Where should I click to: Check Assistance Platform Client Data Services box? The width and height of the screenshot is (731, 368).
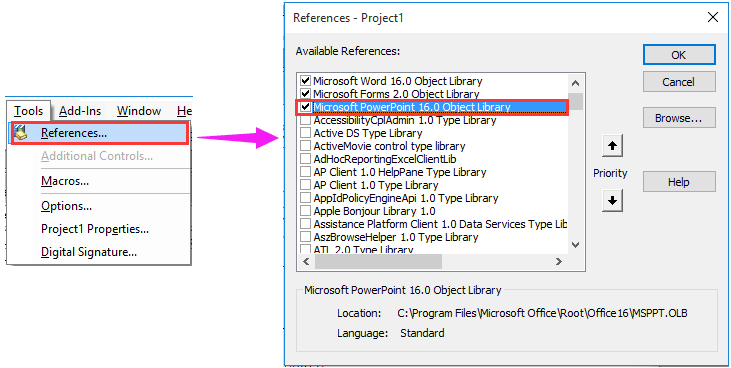point(305,224)
